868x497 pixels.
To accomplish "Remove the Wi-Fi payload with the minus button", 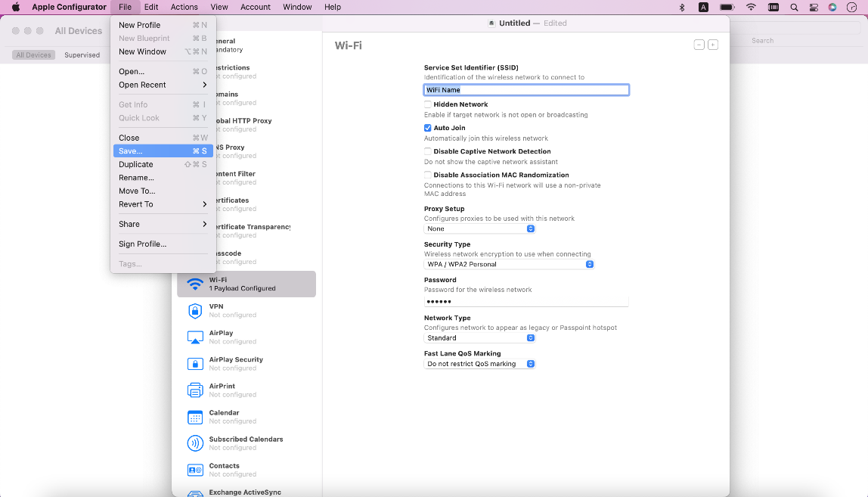I will (x=699, y=45).
